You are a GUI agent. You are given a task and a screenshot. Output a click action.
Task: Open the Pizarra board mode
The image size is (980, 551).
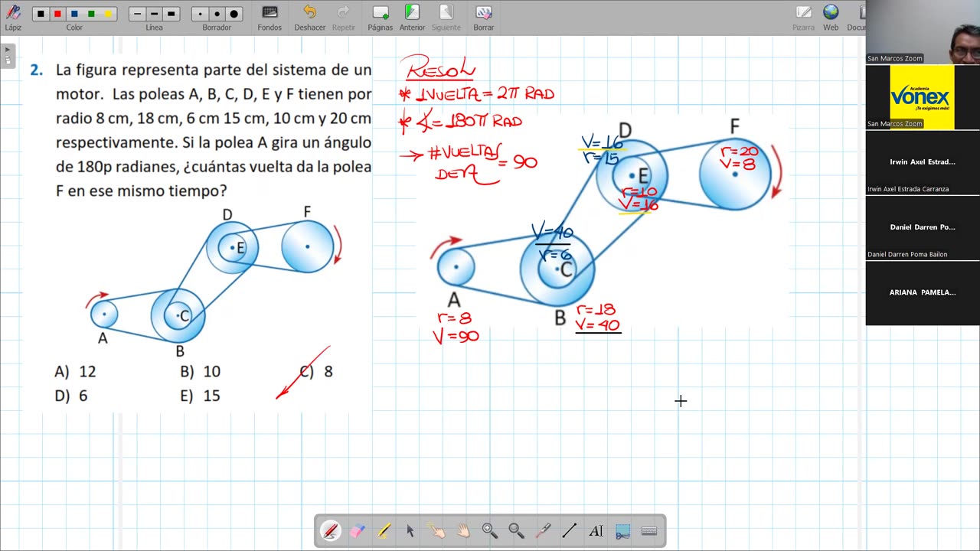(x=803, y=17)
